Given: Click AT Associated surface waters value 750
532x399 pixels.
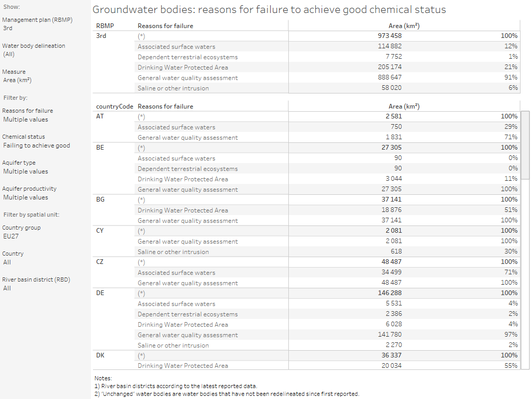Looking at the screenshot, I should click(x=396, y=127).
